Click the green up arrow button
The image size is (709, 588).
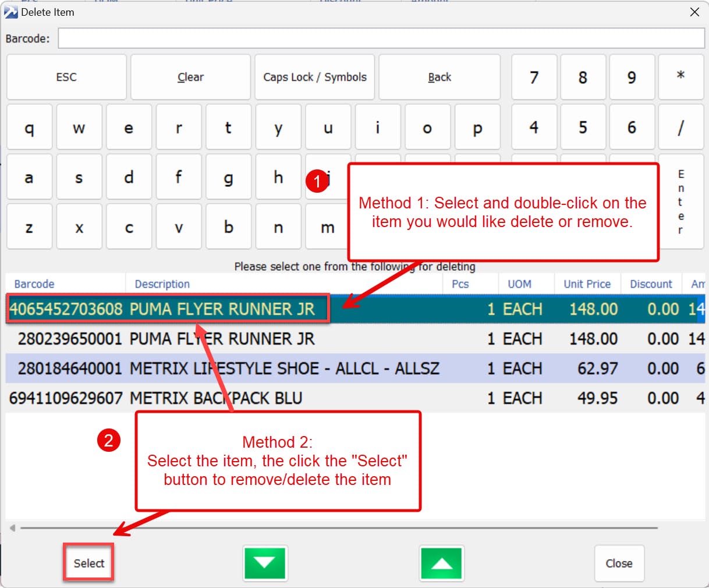(x=441, y=563)
